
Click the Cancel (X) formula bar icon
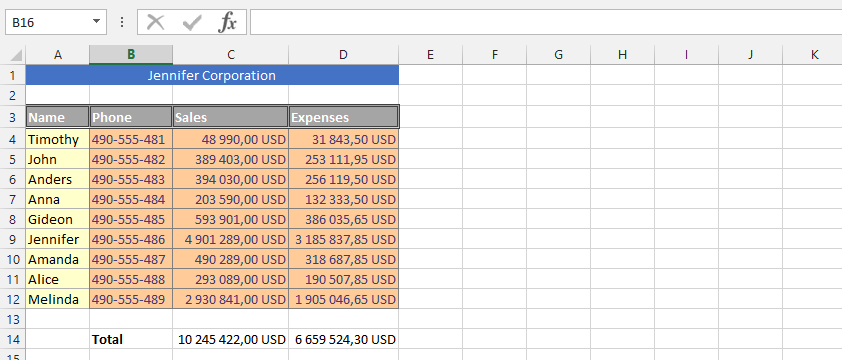click(x=155, y=22)
